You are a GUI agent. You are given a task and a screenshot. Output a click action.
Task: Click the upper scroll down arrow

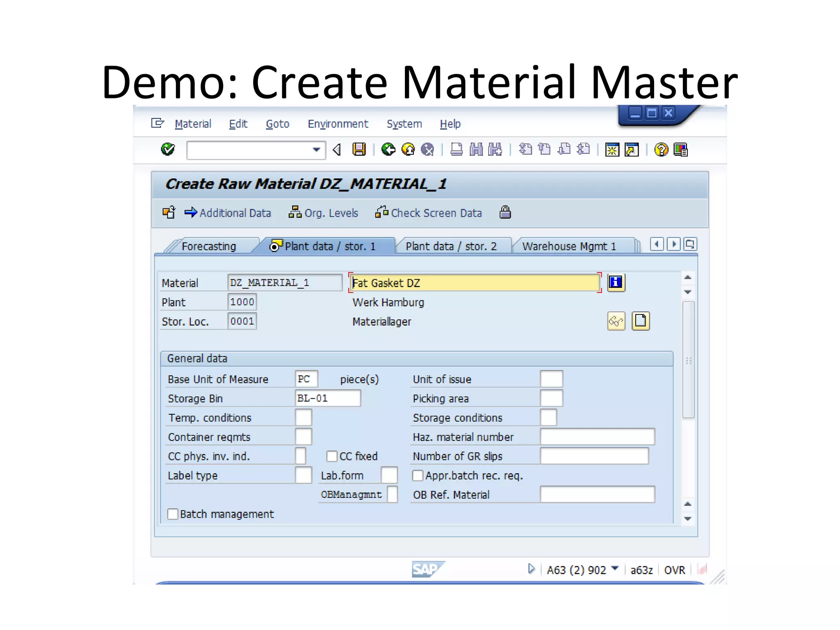(x=688, y=292)
